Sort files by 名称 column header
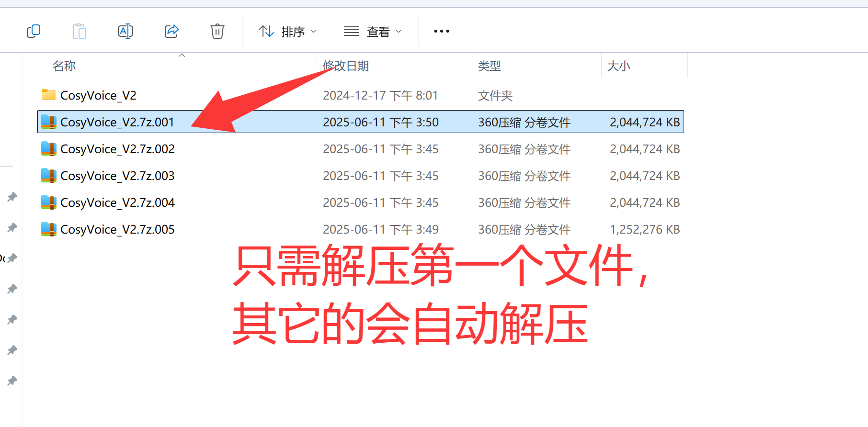This screenshot has height=427, width=868. click(64, 66)
